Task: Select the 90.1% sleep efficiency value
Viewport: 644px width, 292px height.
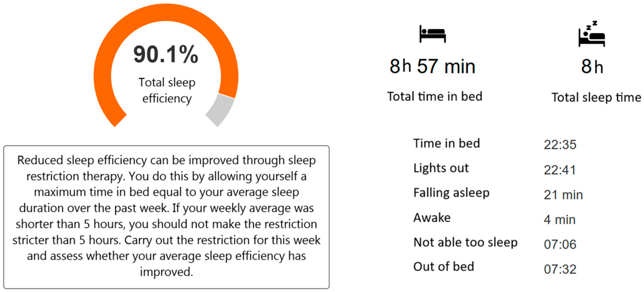Action: [166, 54]
